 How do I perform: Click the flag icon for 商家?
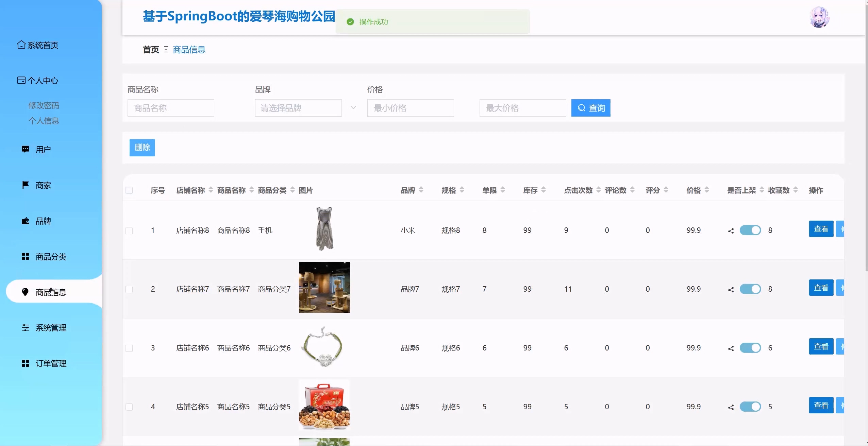coord(26,185)
